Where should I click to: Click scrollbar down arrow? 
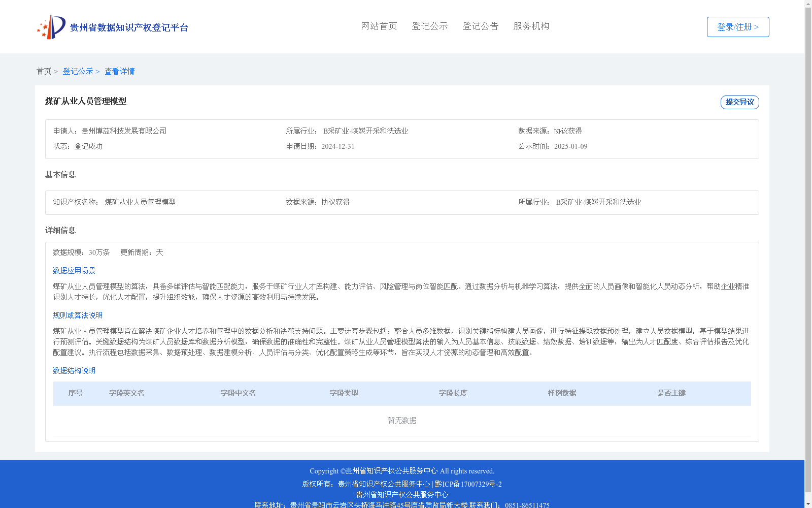[x=808, y=504]
